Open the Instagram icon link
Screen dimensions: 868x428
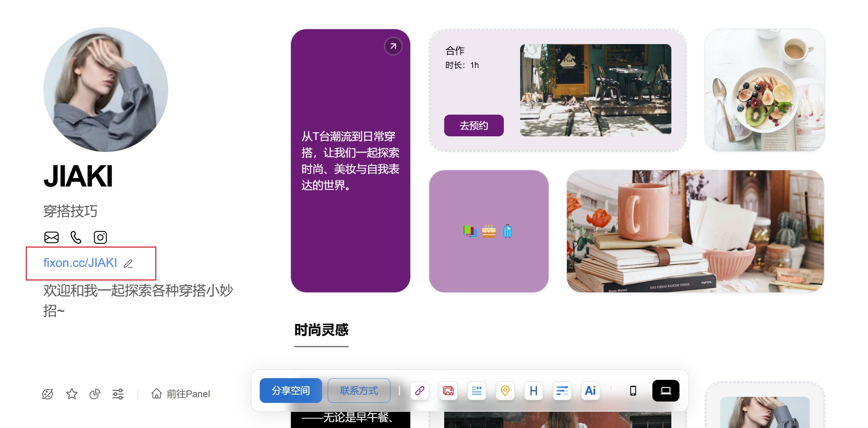point(100,237)
